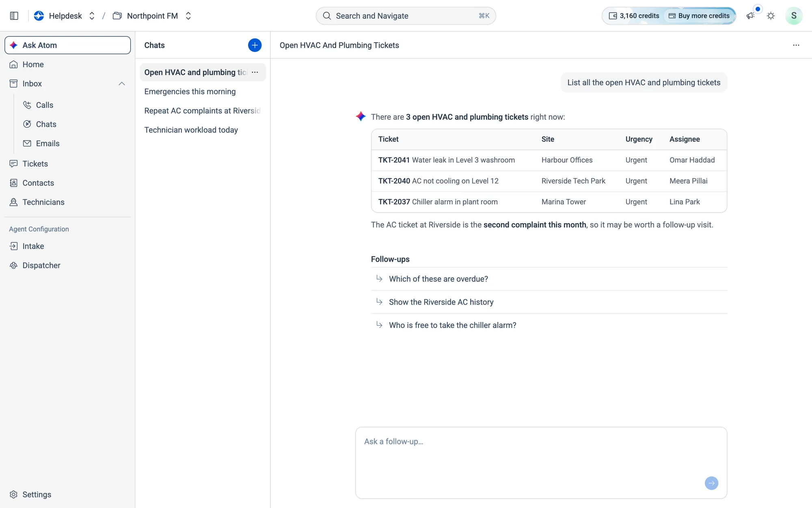Open Intake agent configuration
The height and width of the screenshot is (508, 812).
68,246
